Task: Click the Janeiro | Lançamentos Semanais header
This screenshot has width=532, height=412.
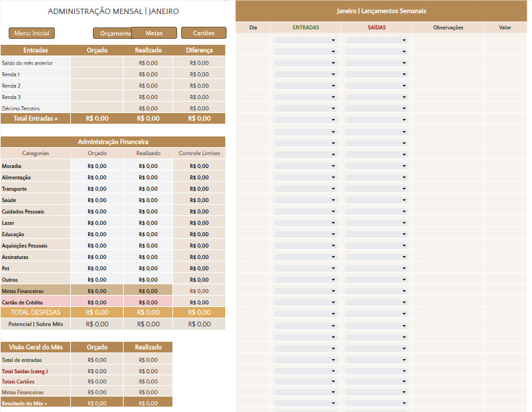Action: [x=382, y=11]
